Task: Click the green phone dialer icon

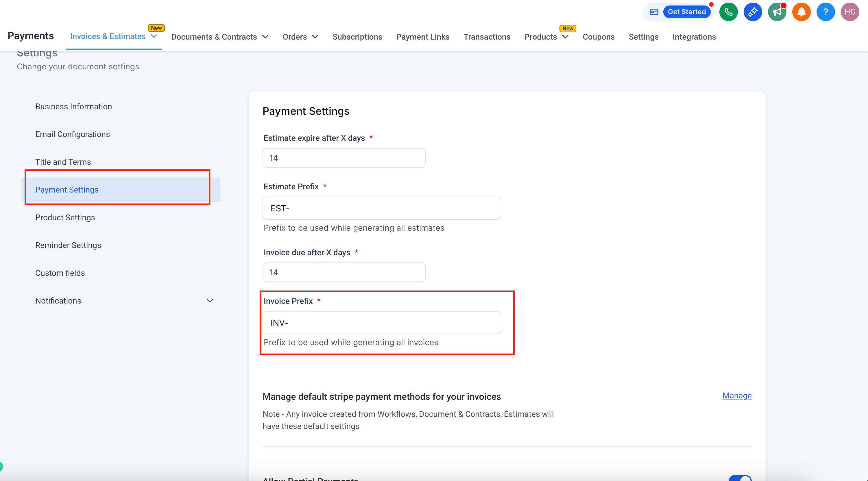Action: [x=728, y=12]
